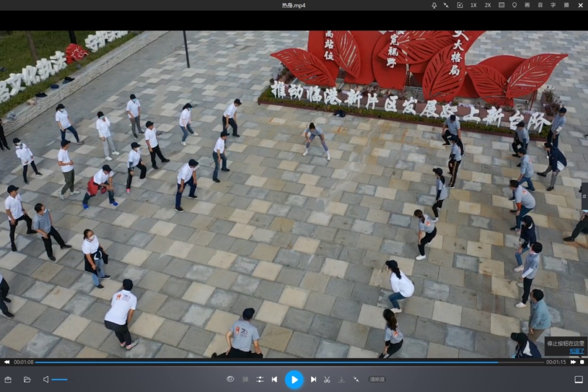This screenshot has height=392, width=588.
Task: Click the open file folder icon
Action: click(x=27, y=379)
